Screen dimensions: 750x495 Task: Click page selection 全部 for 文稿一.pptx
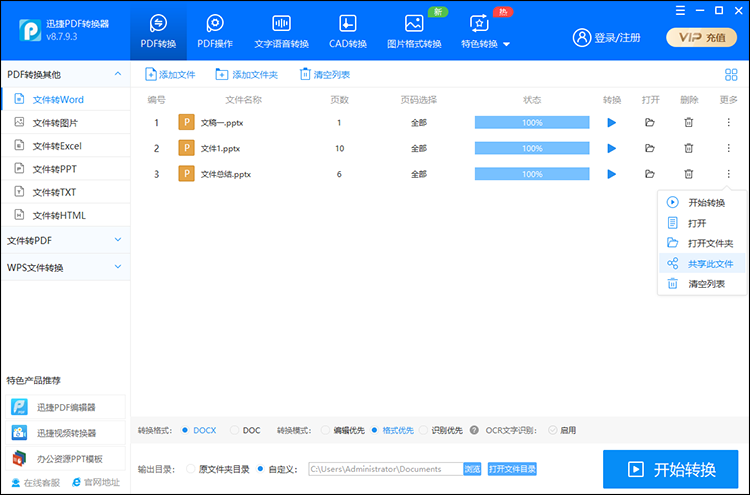click(x=419, y=123)
